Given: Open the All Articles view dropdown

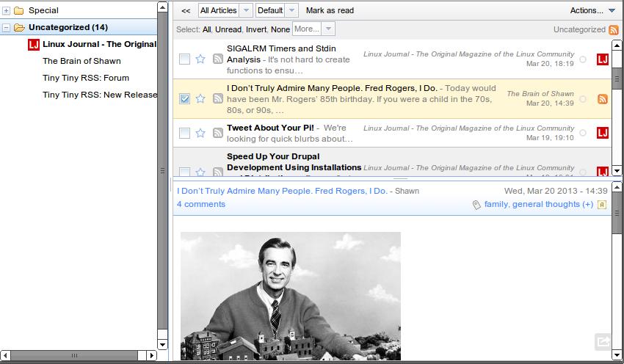Looking at the screenshot, I should point(225,10).
